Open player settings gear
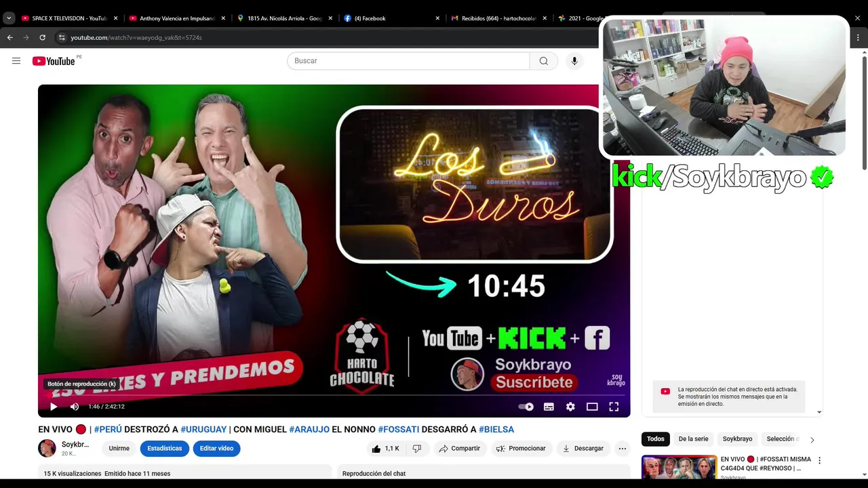Viewport: 868px width, 488px height. point(570,407)
